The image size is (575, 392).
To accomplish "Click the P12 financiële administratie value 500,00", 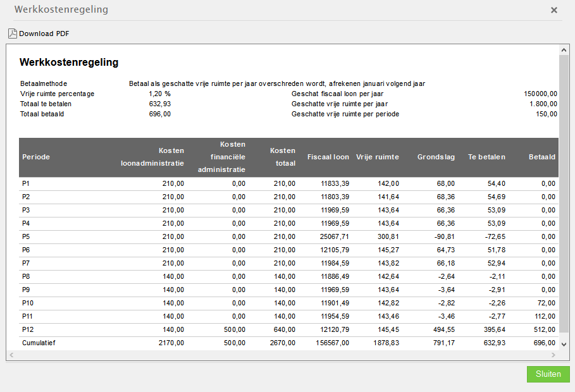I will click(235, 329).
